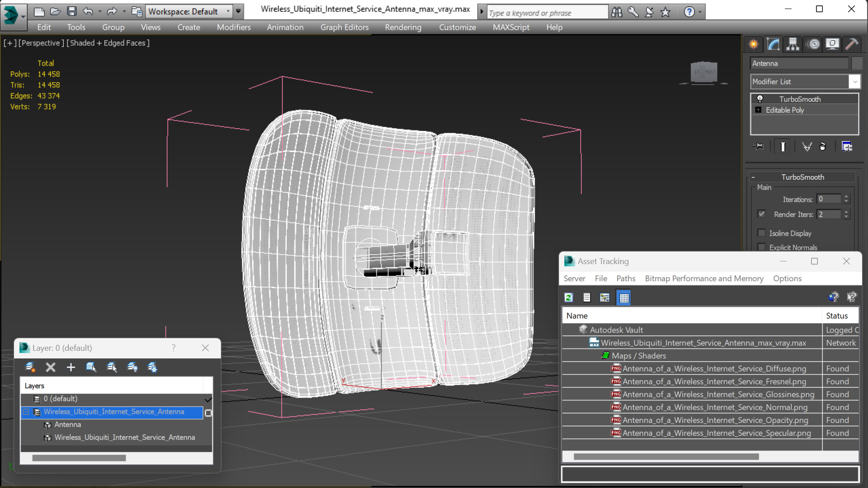
Task: Enable the Isoline Display checkbox
Action: point(762,233)
